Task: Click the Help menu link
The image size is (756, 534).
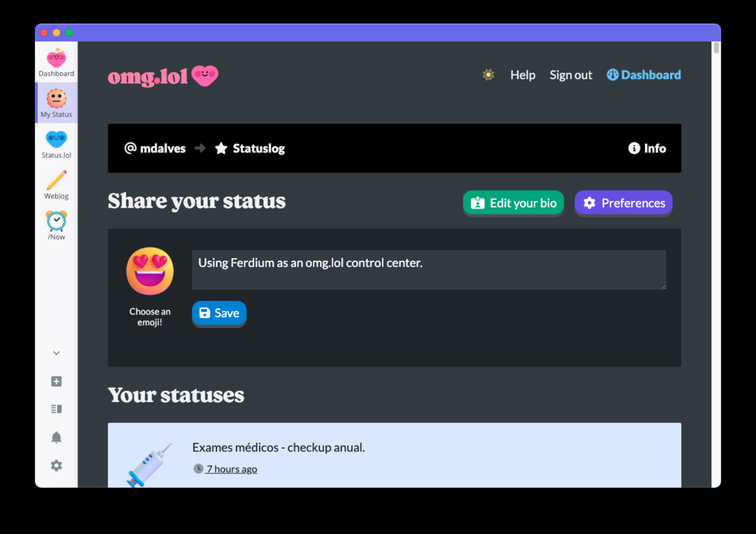Action: [522, 75]
